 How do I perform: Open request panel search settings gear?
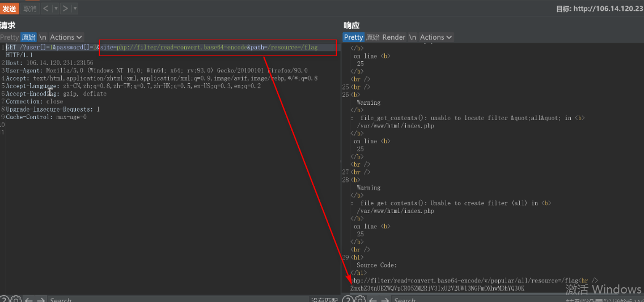(x=16, y=300)
